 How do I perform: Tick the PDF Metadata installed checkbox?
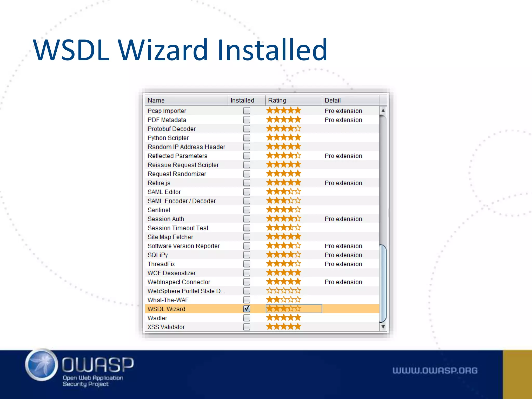click(247, 120)
